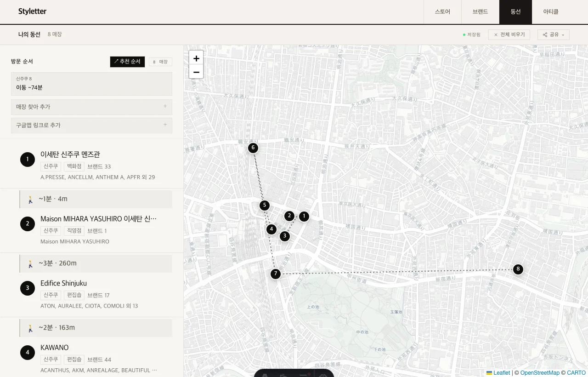Click the ~1분 · 4m walking segment
Image resolution: width=588 pixels, height=377 pixels.
(96, 199)
